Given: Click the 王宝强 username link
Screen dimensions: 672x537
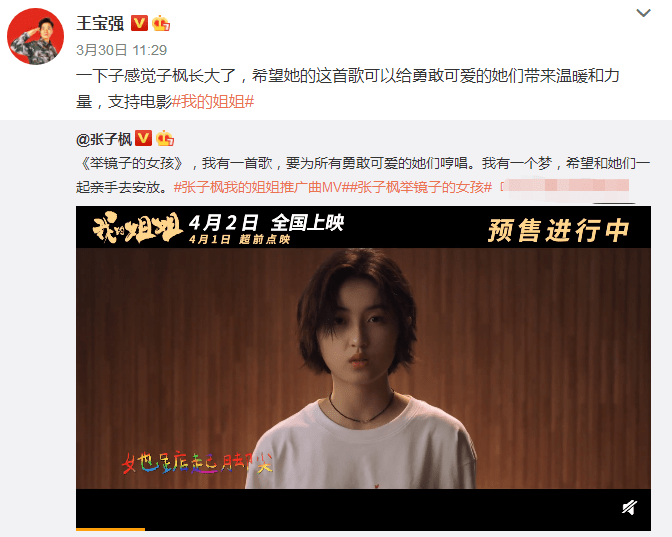Looking at the screenshot, I should click(100, 23).
